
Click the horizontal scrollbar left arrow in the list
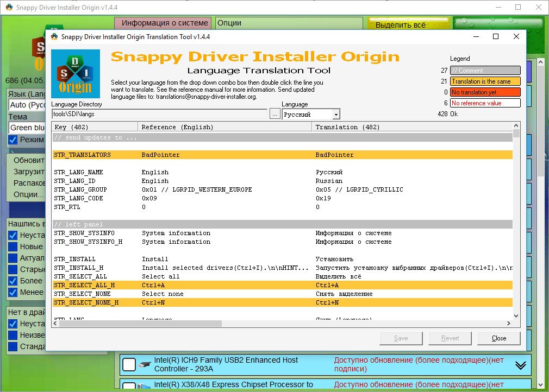(55, 324)
